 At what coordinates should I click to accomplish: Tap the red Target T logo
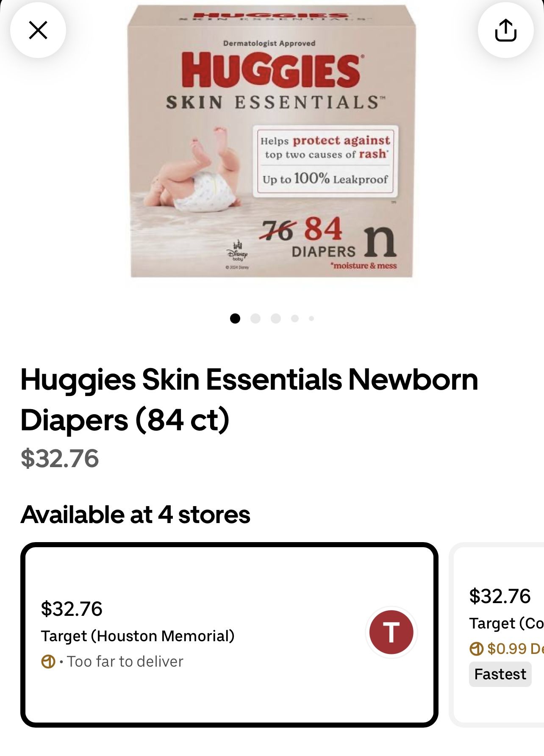pyautogui.click(x=391, y=632)
